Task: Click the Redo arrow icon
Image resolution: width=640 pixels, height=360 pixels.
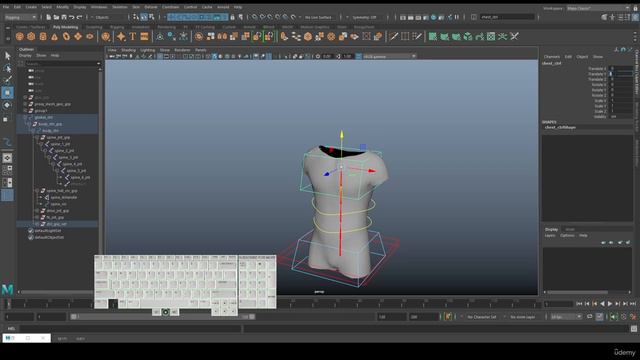Action: 79,17
